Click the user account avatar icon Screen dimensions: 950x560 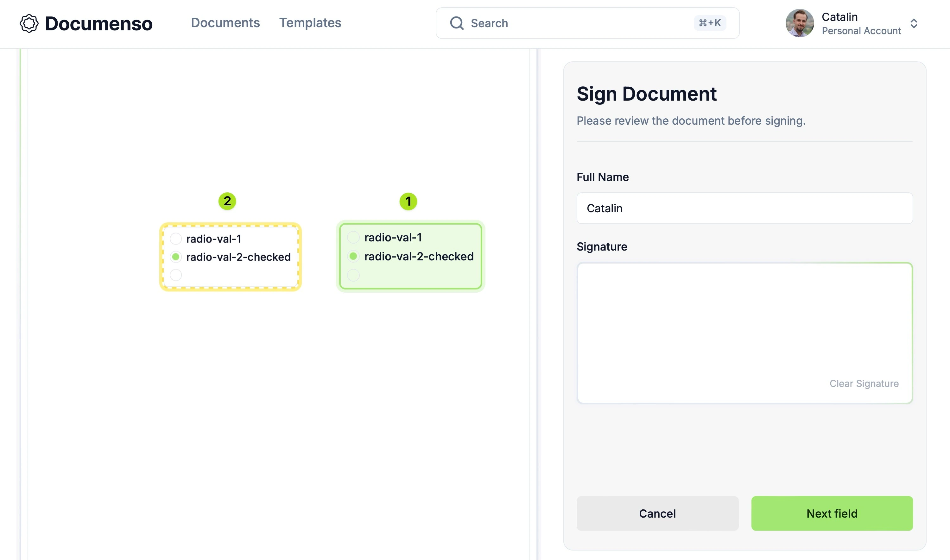[799, 23]
